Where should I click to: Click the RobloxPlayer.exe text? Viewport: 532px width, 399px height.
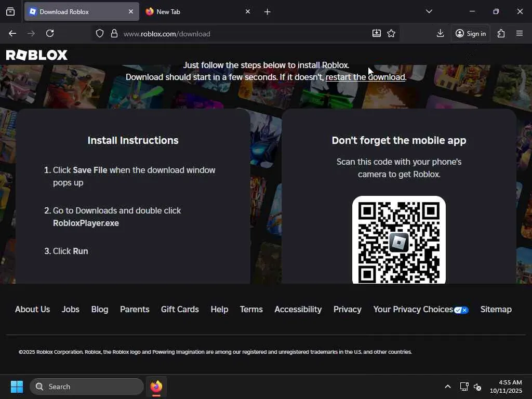pyautogui.click(x=86, y=223)
